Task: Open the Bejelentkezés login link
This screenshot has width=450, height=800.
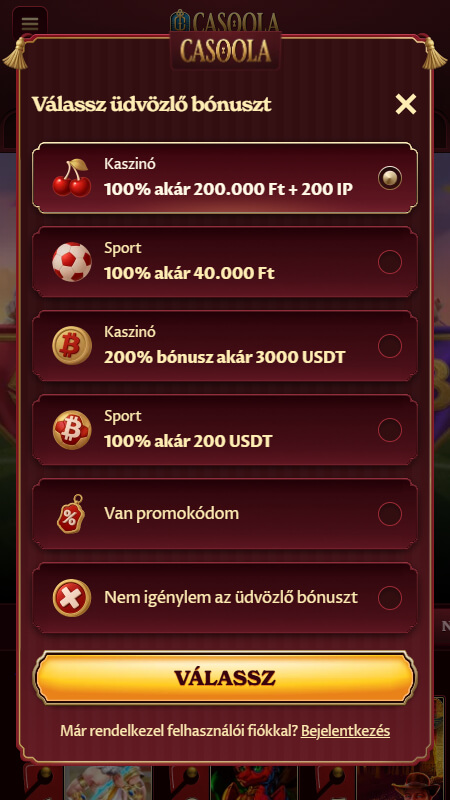Action: [345, 731]
